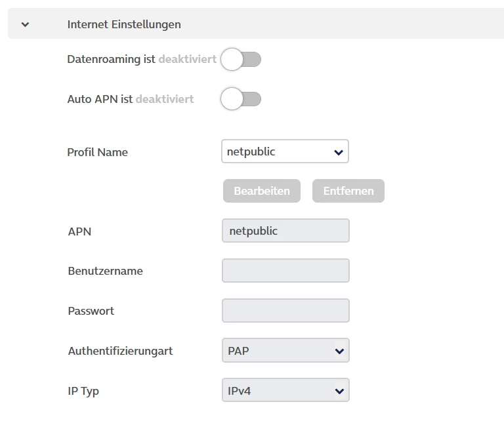The width and height of the screenshot is (504, 423).
Task: Click the 'Datenroaming ist deaktiviert' label
Action: 142,60
